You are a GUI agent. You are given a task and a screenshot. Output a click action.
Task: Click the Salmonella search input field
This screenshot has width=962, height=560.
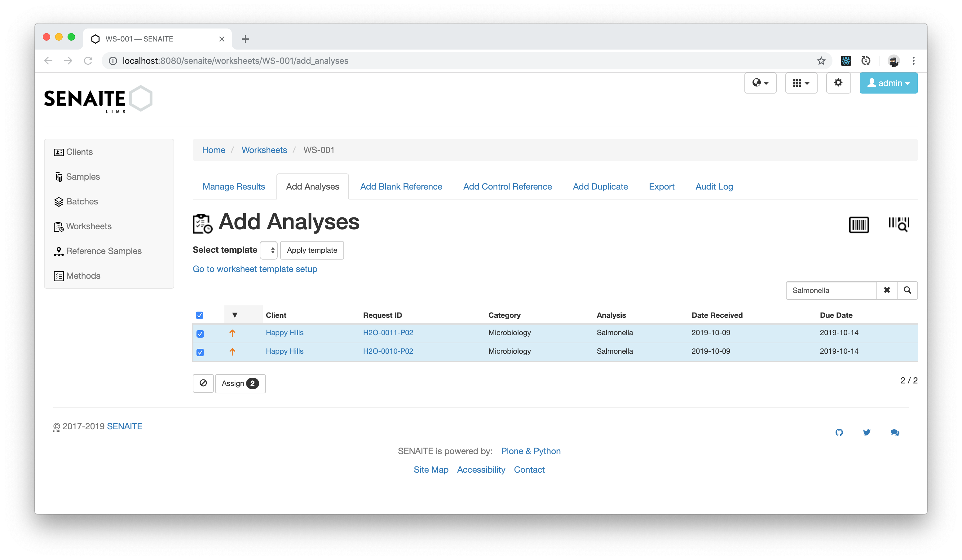click(831, 290)
